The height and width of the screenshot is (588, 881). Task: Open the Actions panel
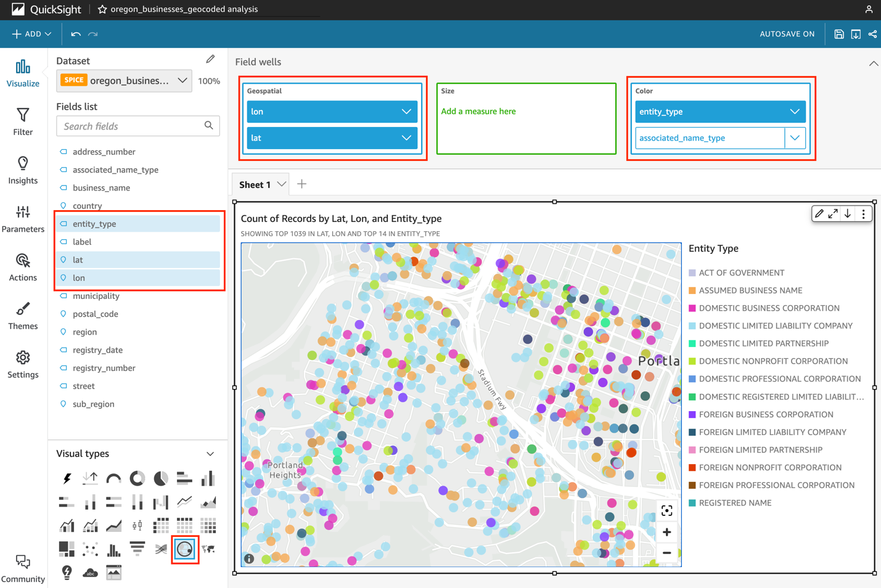[23, 266]
